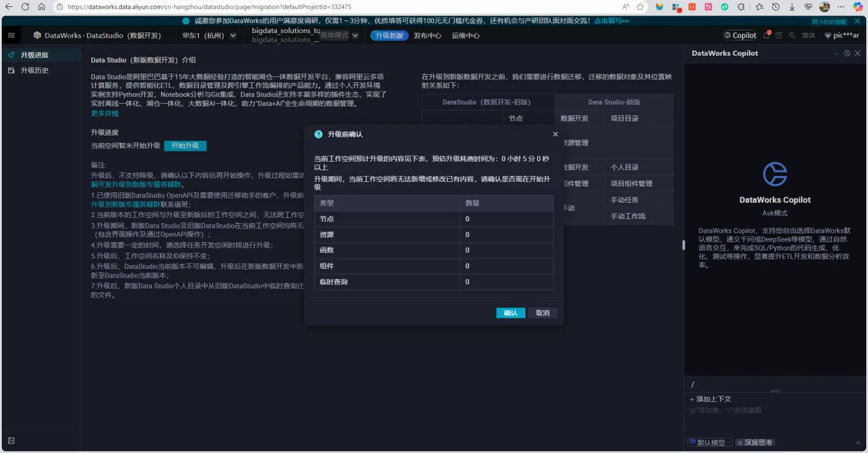Screen dimensions: 868x453
Task: Click 函数 row in dialog table
Action: click(x=433, y=250)
